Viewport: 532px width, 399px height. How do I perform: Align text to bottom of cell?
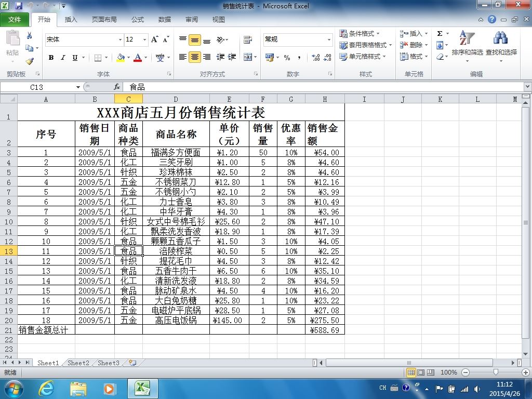207,40
